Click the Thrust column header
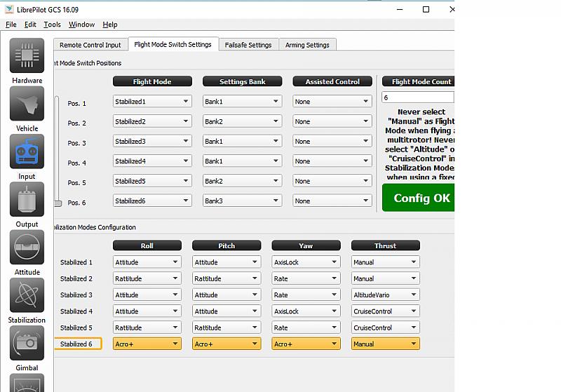The width and height of the screenshot is (561, 392). coord(385,245)
